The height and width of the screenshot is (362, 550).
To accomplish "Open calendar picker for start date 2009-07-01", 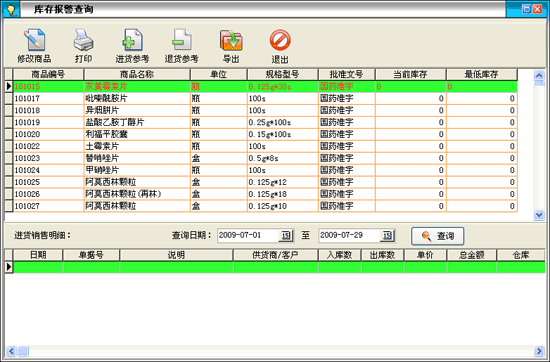I will pyautogui.click(x=286, y=235).
